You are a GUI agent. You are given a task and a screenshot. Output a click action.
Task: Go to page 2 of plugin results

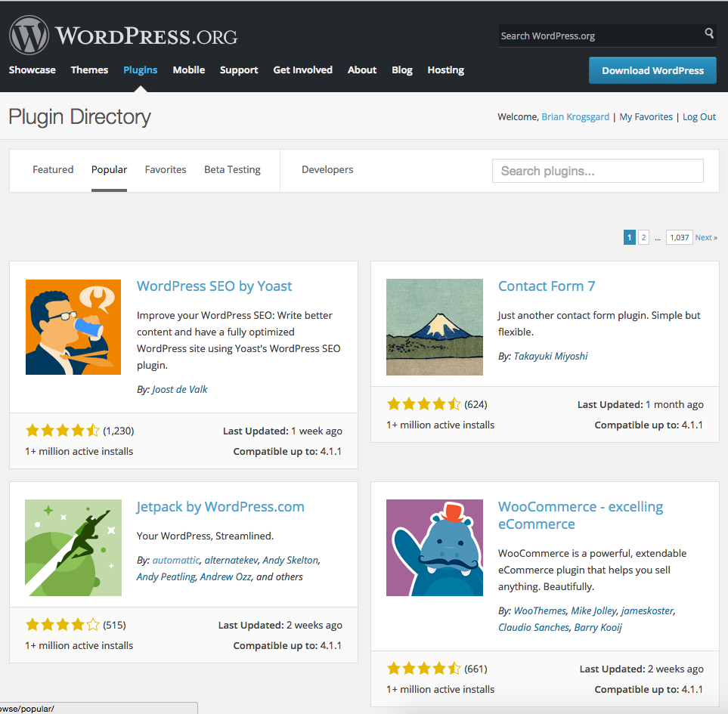(x=643, y=237)
